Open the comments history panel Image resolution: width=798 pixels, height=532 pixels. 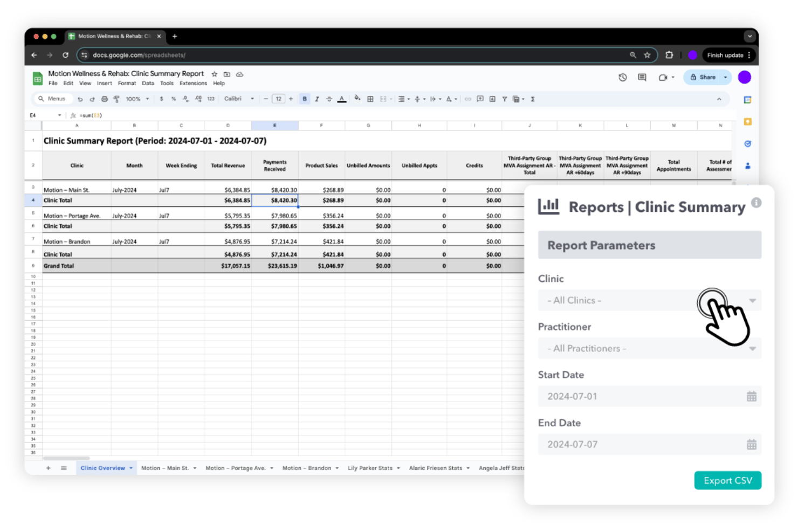[642, 78]
